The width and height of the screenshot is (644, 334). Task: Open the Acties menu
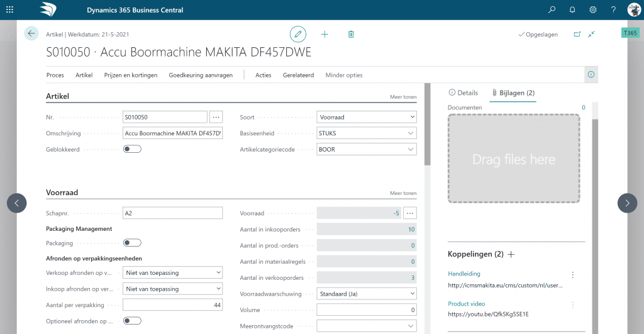pyautogui.click(x=264, y=75)
